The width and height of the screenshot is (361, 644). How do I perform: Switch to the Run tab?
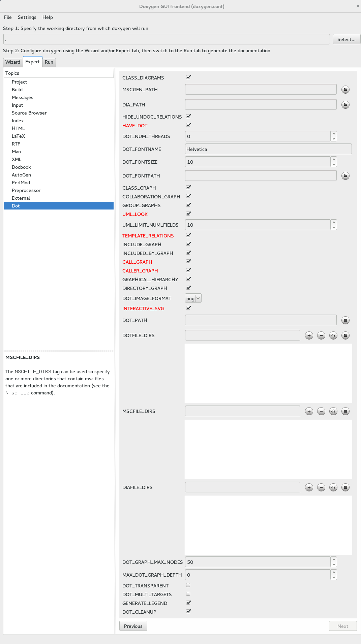click(49, 62)
